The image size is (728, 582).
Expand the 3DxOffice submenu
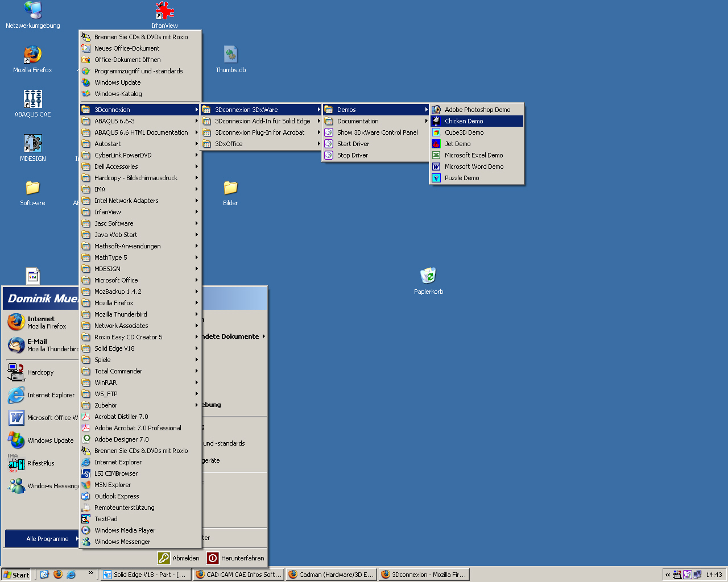point(261,144)
